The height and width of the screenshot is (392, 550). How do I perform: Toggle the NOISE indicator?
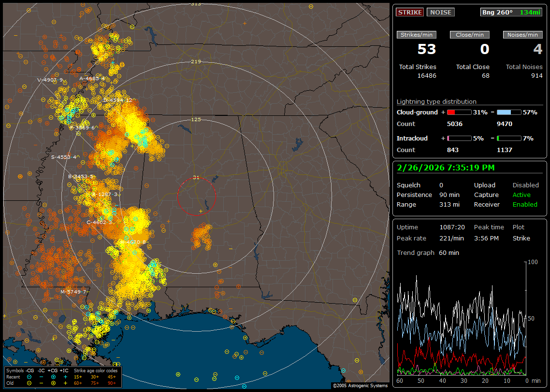tap(440, 13)
